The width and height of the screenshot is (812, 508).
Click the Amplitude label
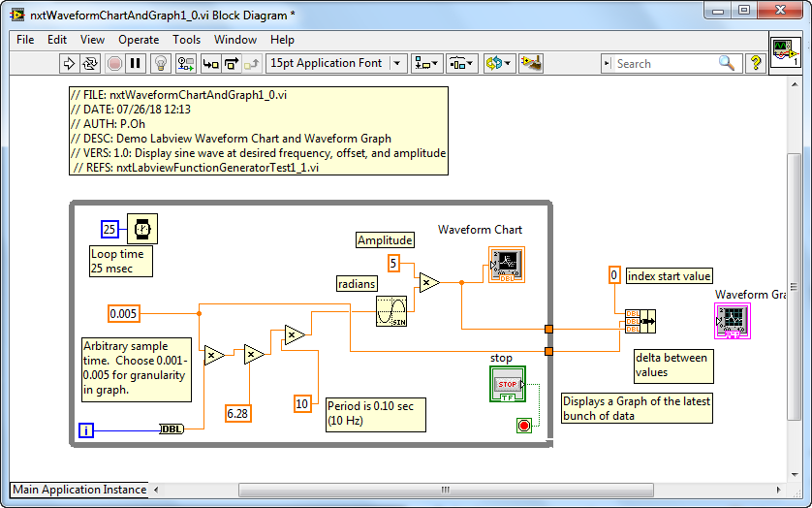click(x=385, y=240)
